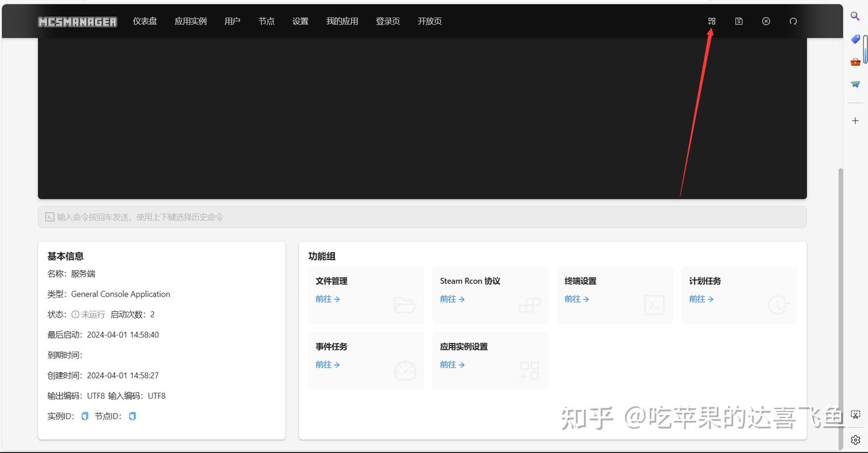Focus the terminal command input field

422,217
